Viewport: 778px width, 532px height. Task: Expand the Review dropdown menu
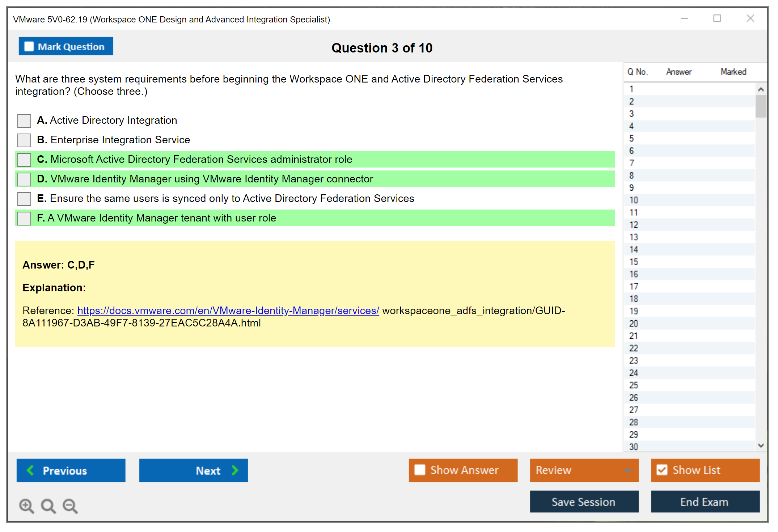click(x=628, y=470)
